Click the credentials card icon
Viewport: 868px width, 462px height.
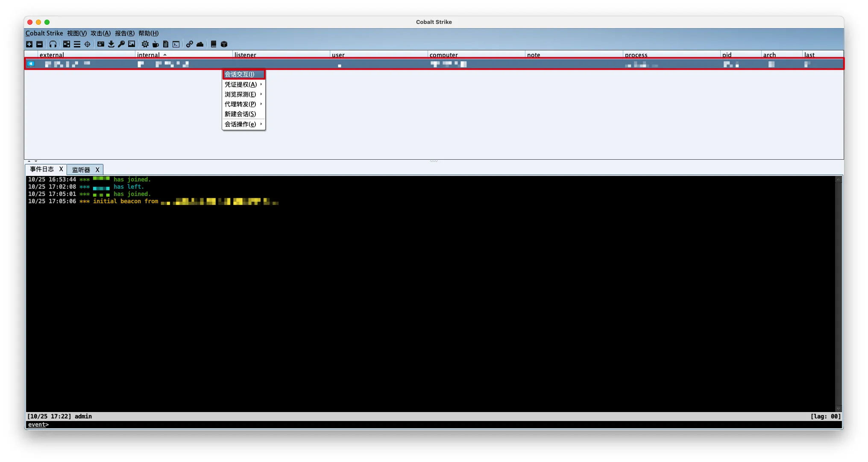(101, 44)
